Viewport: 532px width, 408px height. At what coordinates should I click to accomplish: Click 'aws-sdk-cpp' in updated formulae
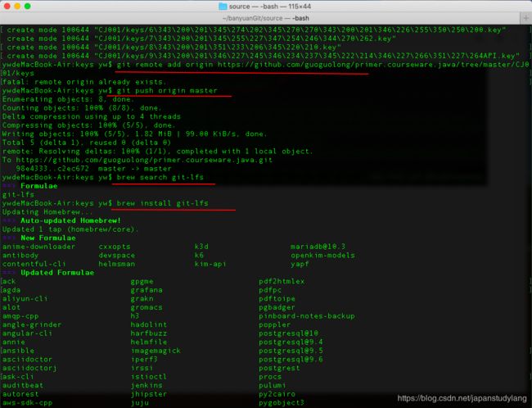pos(27,403)
